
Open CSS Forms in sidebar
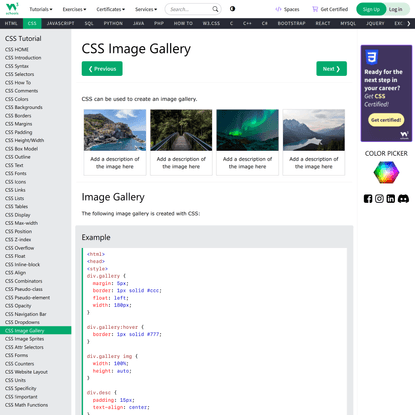tap(35, 355)
